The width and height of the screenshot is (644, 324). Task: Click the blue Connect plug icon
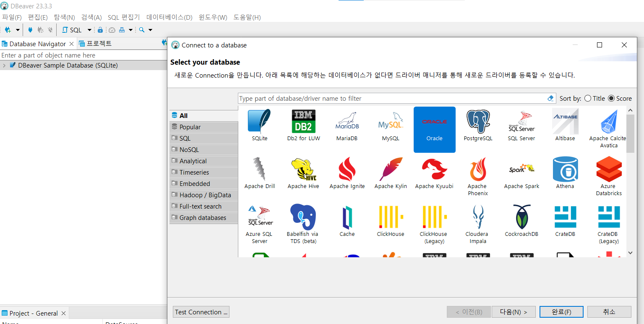[30, 30]
